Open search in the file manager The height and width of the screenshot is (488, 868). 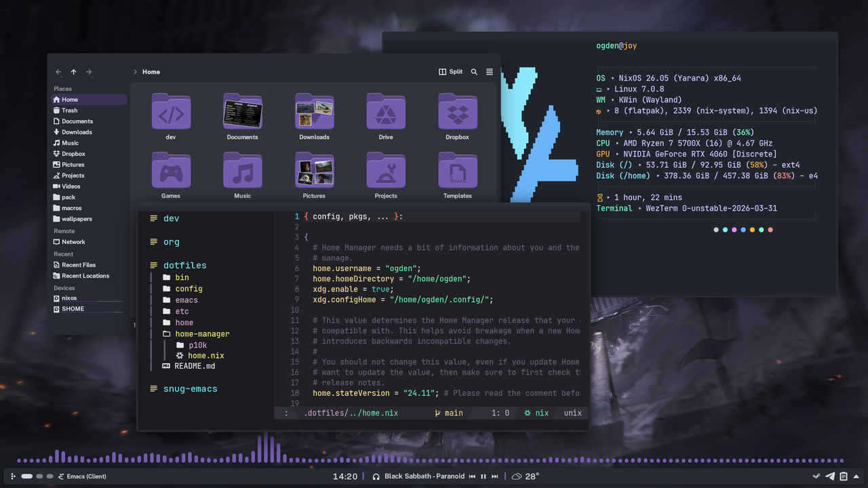tap(474, 72)
